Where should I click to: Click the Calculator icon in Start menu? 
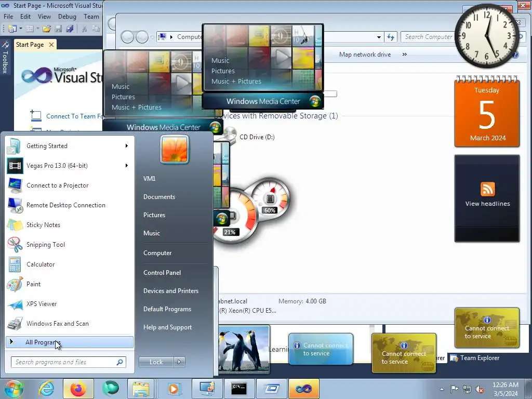point(15,264)
